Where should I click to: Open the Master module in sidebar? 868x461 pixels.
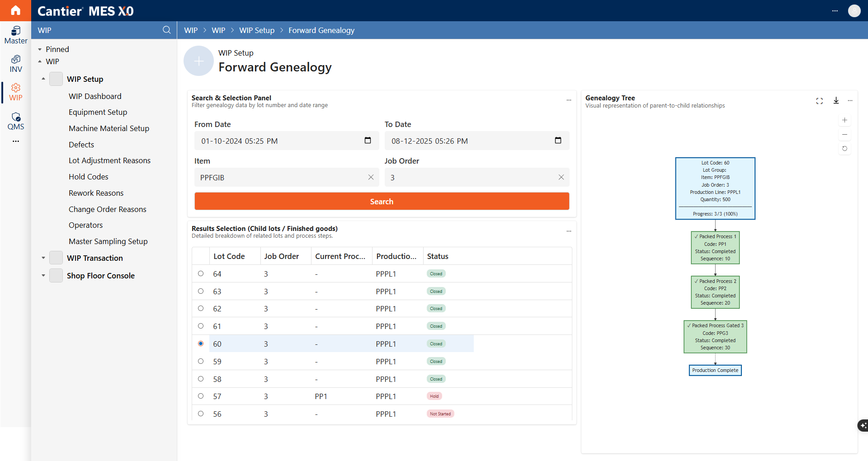(x=16, y=35)
